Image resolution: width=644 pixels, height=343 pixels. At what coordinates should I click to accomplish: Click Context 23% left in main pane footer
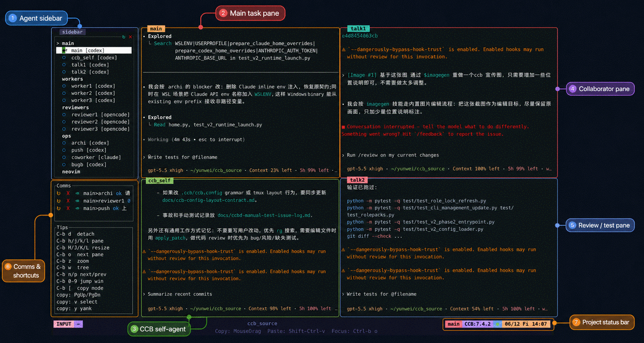[272, 170]
